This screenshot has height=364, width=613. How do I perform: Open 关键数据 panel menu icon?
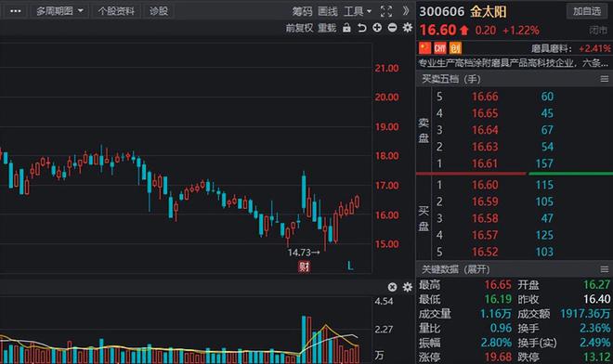point(605,269)
